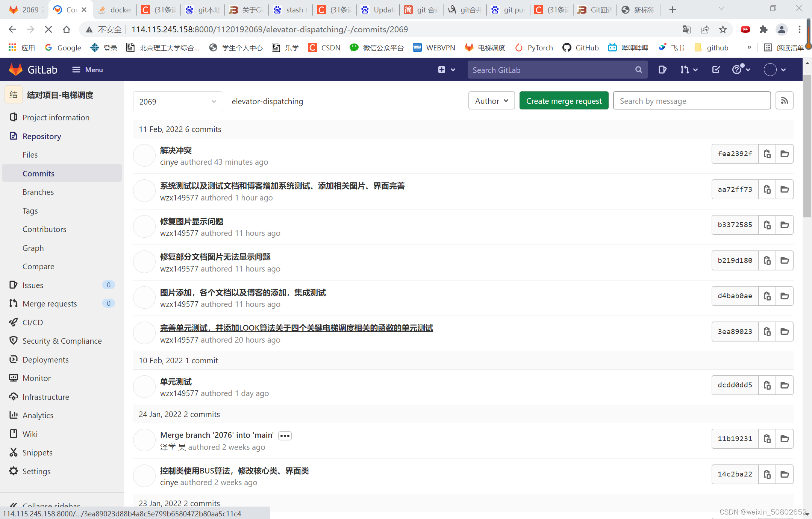The width and height of the screenshot is (812, 519).
Task: Open the Branches sidebar item
Action: [38, 192]
